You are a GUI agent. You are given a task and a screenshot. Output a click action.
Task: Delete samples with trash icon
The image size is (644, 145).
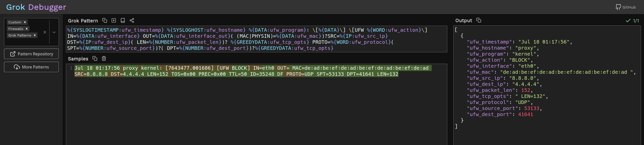coord(104,58)
